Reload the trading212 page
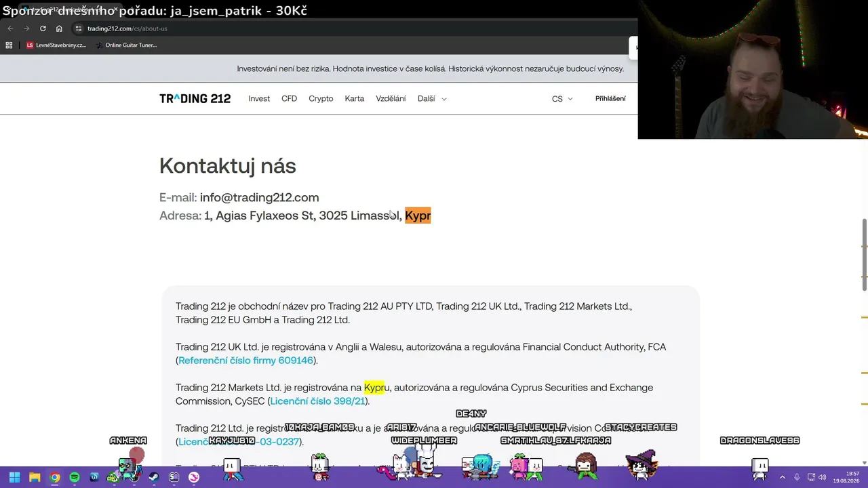The width and height of the screenshot is (868, 488). [x=43, y=28]
